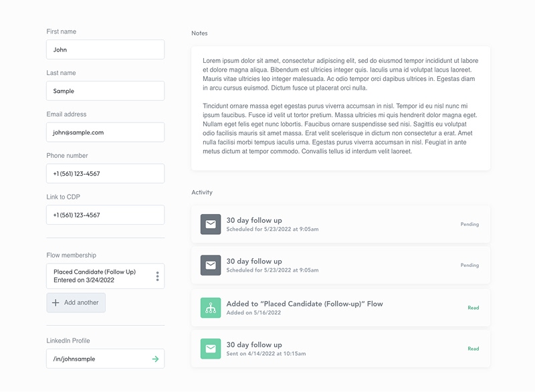The width and height of the screenshot is (535, 392).
Task: Click Read status on Added to Flow activity
Action: click(473, 308)
